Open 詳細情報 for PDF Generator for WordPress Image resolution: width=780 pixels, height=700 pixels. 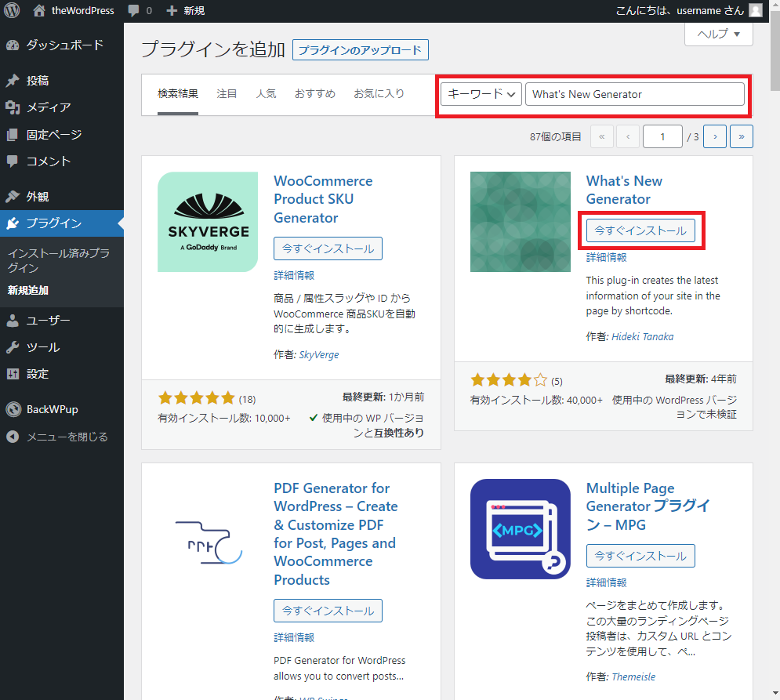pyautogui.click(x=294, y=637)
